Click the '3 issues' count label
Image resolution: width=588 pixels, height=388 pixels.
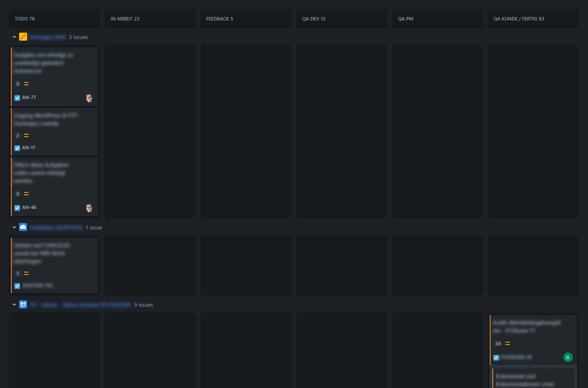(x=78, y=37)
